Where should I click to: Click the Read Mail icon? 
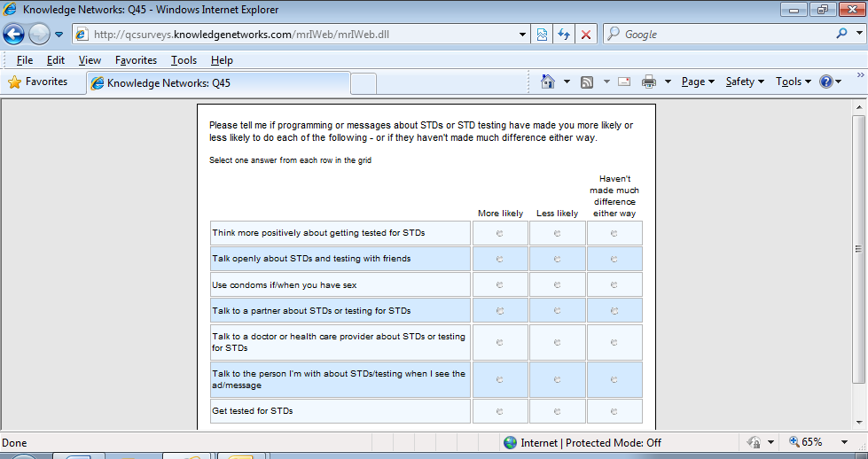click(x=624, y=82)
